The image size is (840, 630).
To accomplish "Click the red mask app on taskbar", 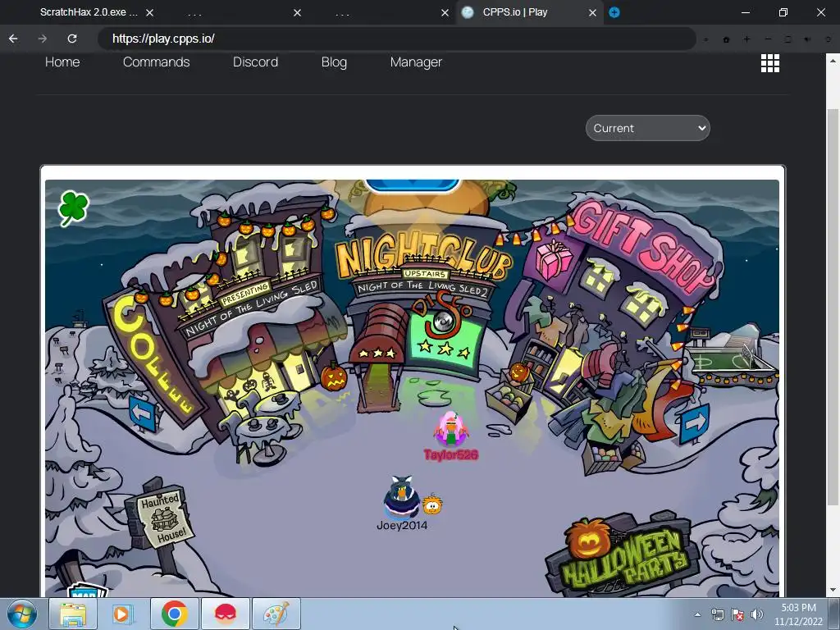I will click(225, 614).
